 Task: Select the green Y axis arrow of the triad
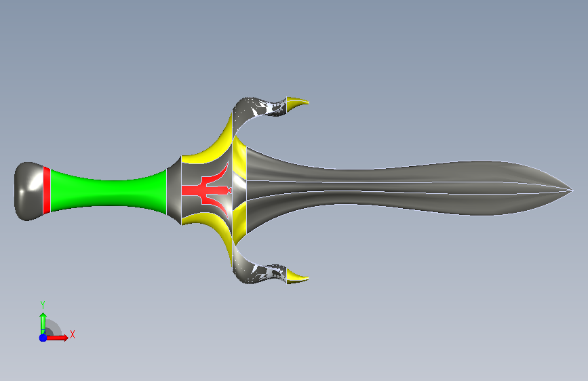43,323
